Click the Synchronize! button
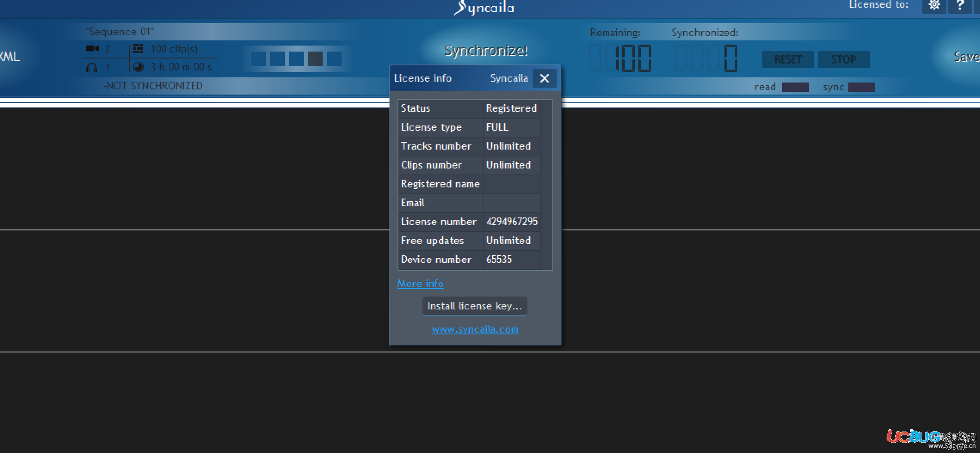This screenshot has height=453, width=980. (x=486, y=51)
